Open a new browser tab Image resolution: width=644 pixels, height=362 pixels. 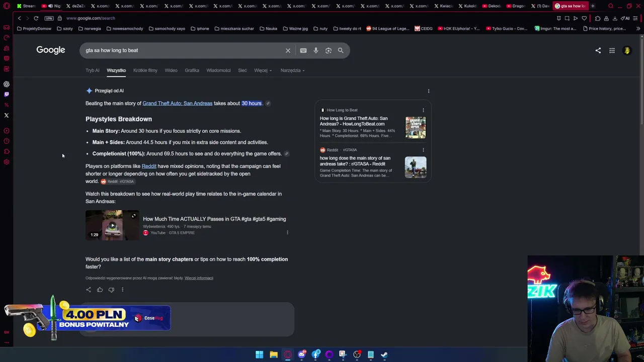coord(593,6)
